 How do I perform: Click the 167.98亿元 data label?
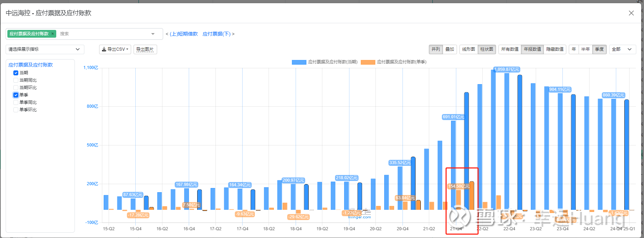pos(186,184)
